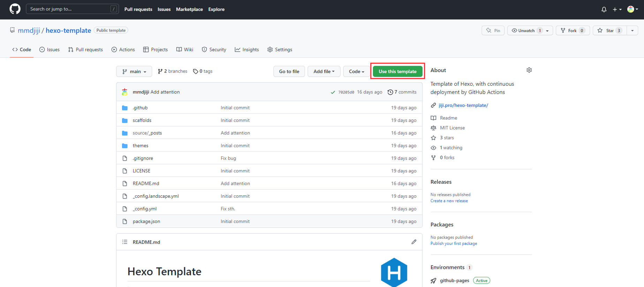The image size is (644, 287).
Task: Expand the Unwatch notification options arrow
Action: tap(548, 31)
